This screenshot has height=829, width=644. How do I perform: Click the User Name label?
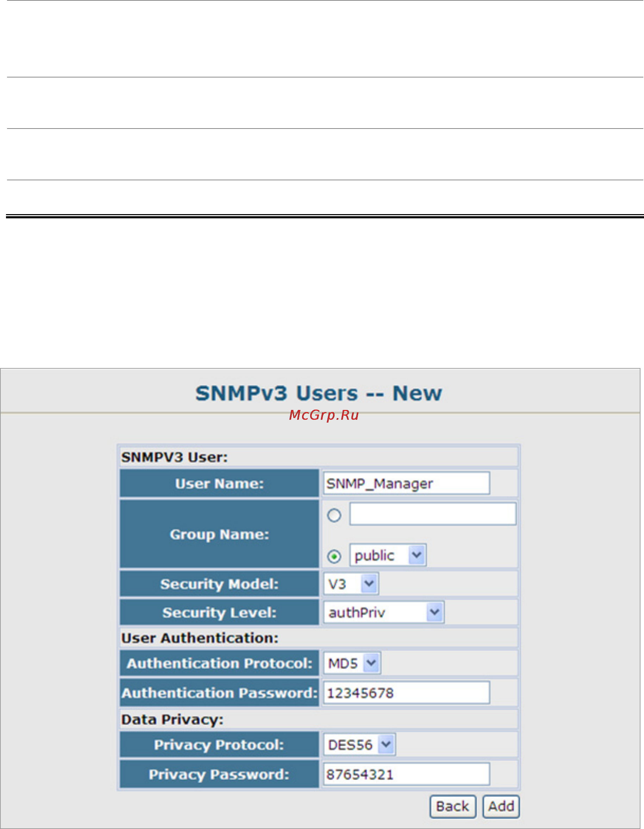tap(219, 484)
